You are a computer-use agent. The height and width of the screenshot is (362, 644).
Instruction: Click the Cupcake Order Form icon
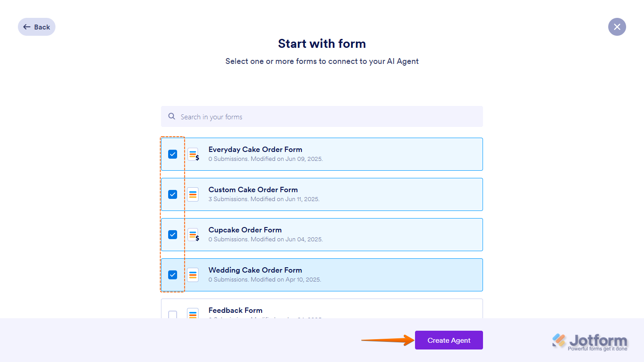[193, 235]
